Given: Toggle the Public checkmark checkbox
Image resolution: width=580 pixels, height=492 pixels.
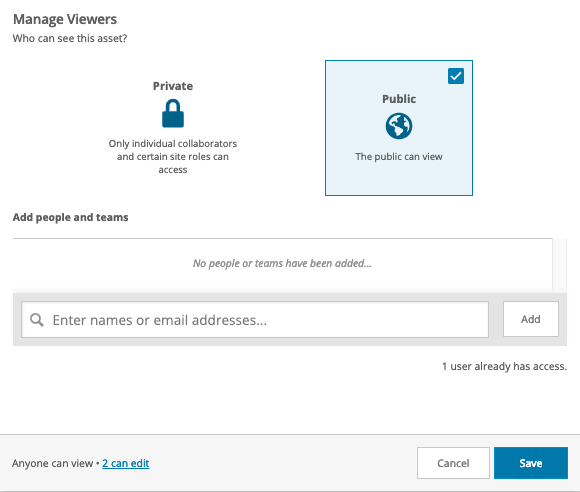Looking at the screenshot, I should pyautogui.click(x=456, y=76).
